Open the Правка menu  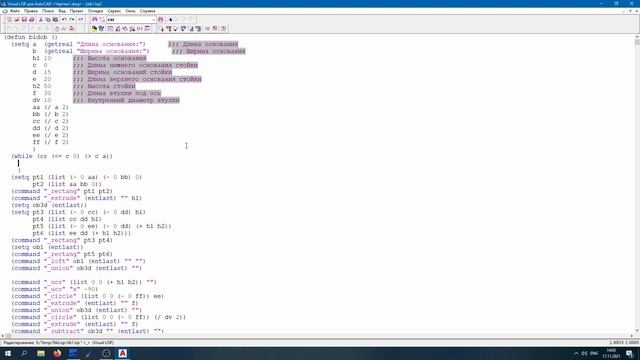click(x=31, y=11)
